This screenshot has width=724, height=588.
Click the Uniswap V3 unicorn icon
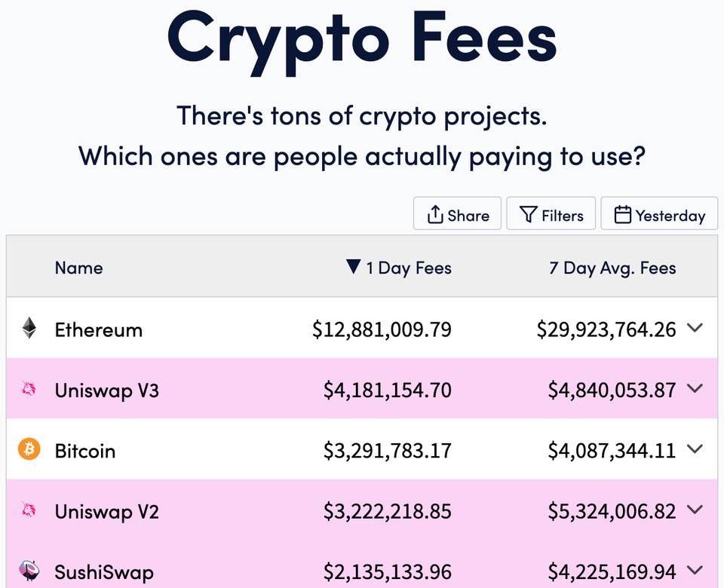click(x=29, y=390)
